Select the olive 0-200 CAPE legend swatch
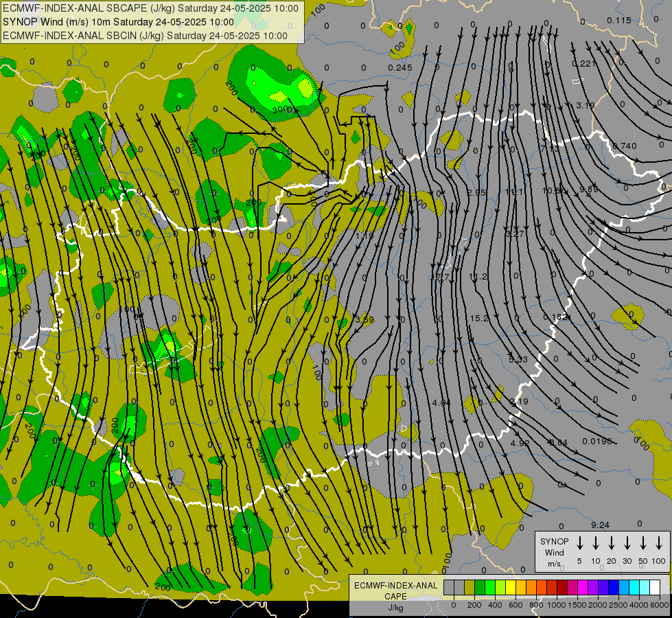672x618 pixels. point(470,587)
